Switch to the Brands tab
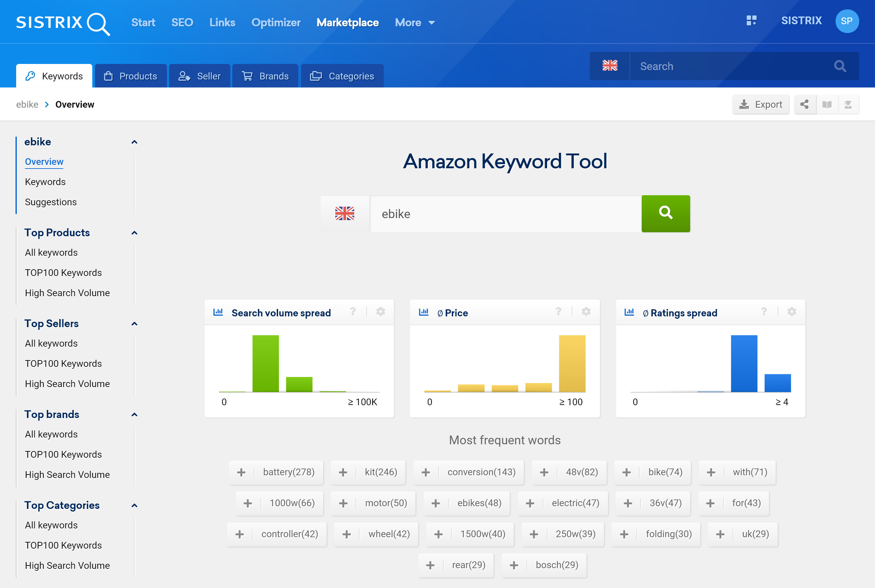Viewport: 875px width, 588px height. click(x=265, y=76)
